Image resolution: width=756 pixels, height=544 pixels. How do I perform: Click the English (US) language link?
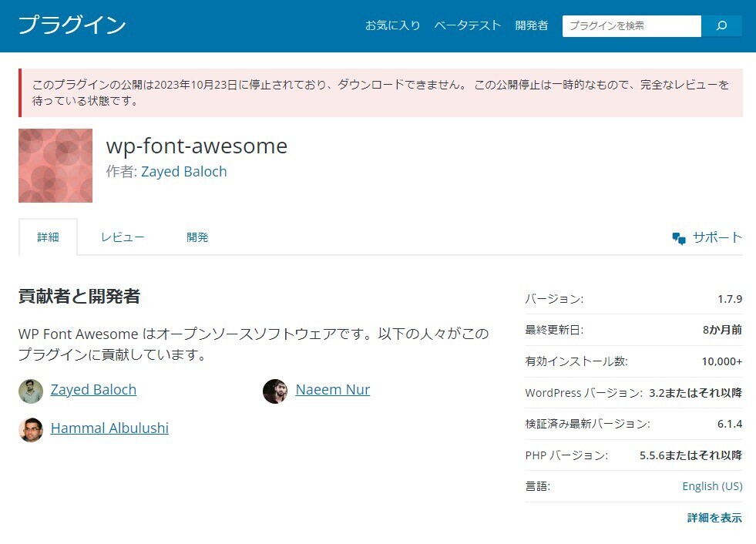click(x=712, y=486)
